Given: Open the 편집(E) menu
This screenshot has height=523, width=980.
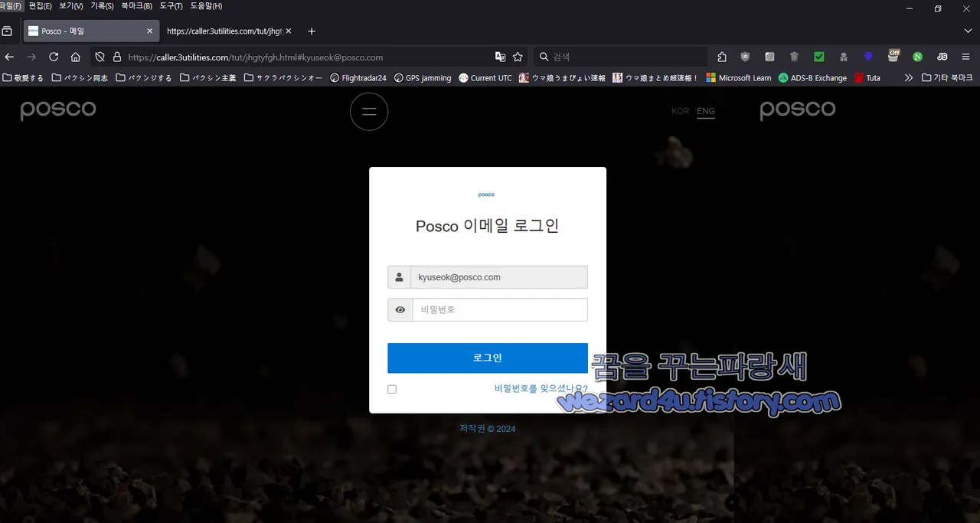Looking at the screenshot, I should point(40,6).
